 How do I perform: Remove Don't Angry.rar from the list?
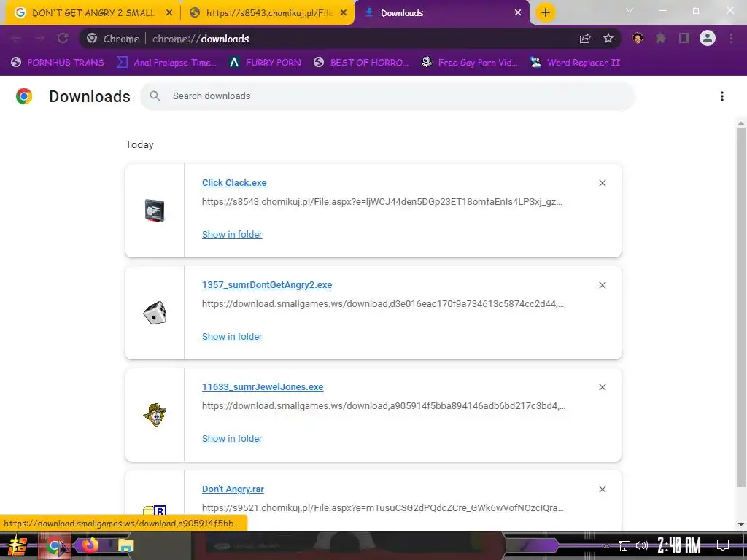602,489
